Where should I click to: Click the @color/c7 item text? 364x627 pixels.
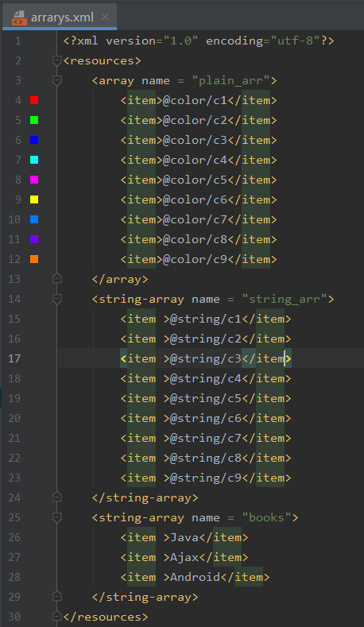pos(196,219)
